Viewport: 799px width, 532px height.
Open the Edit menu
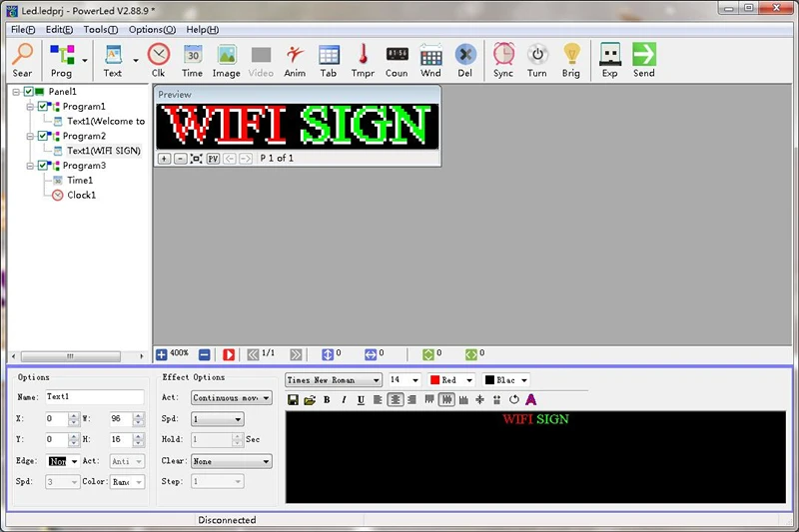click(x=59, y=30)
